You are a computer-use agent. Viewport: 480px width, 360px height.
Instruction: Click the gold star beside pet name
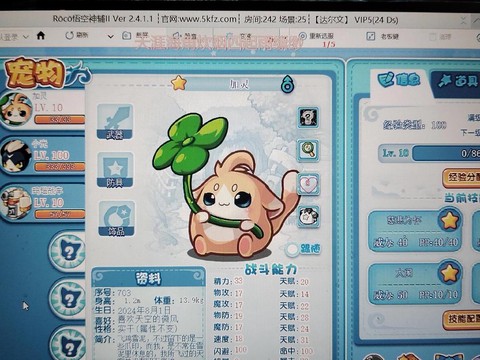pos(179,83)
